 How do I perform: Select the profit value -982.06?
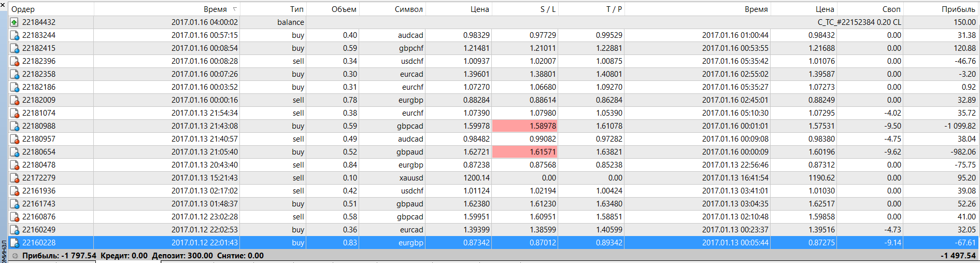point(963,152)
